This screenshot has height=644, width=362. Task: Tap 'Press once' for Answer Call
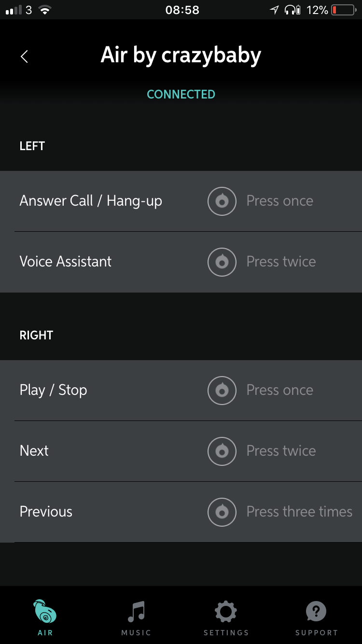(x=280, y=201)
